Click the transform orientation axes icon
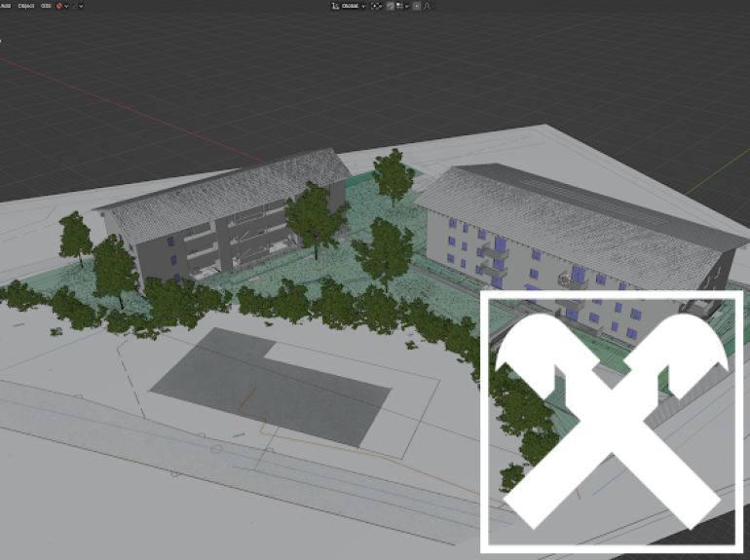The image size is (750, 560). [335, 5]
